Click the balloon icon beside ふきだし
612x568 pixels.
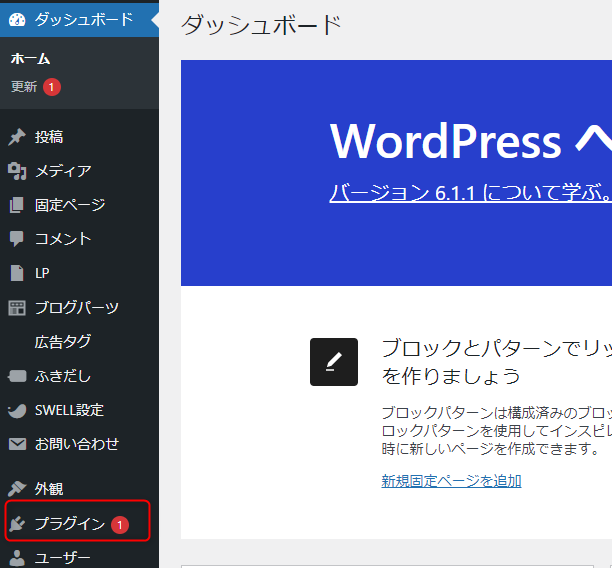click(x=17, y=376)
